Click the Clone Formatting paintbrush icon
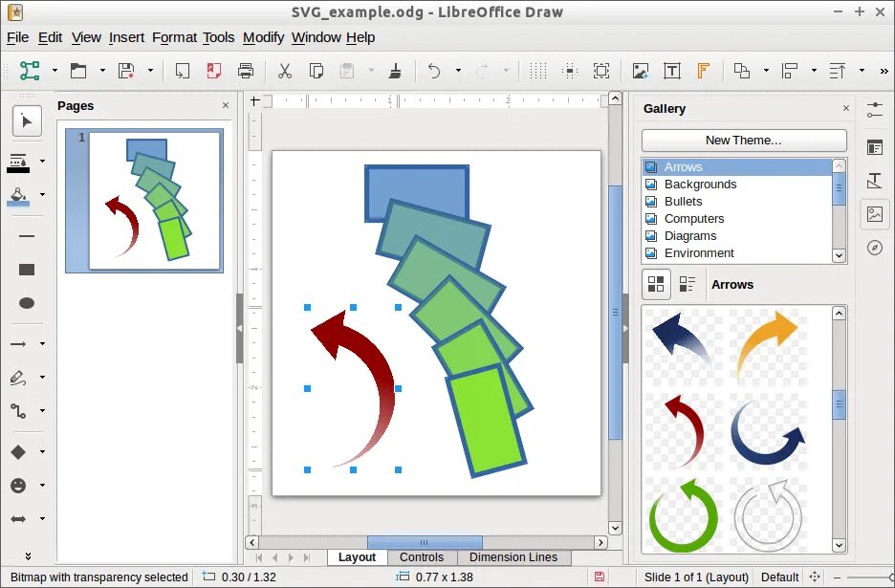This screenshot has height=588, width=895. (x=396, y=71)
